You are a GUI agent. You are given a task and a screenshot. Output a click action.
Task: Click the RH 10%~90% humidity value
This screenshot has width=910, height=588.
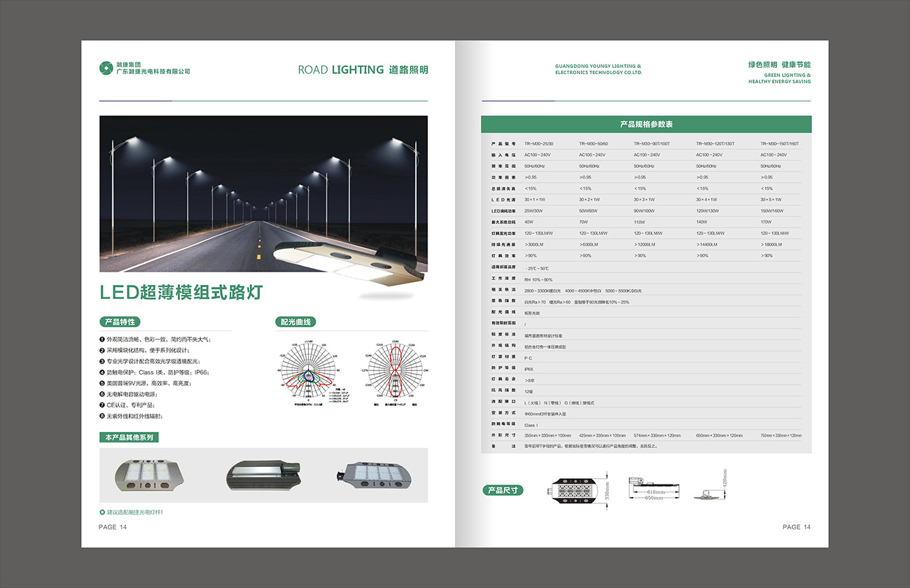538,279
